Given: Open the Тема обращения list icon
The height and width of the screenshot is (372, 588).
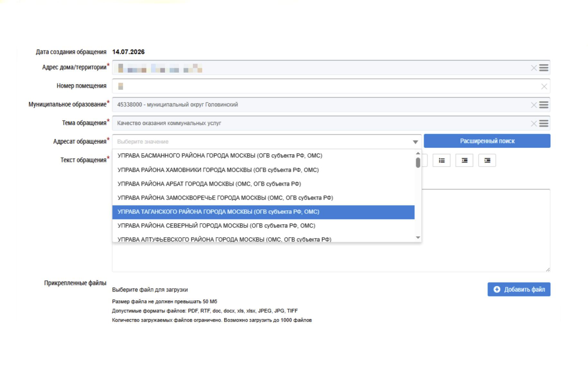Looking at the screenshot, I should 544,123.
